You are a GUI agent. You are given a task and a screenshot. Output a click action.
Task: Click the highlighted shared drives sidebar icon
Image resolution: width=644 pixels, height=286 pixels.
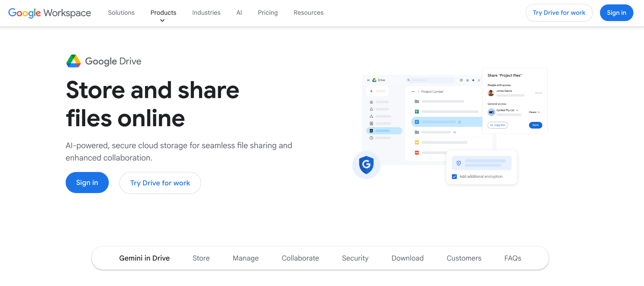click(371, 131)
